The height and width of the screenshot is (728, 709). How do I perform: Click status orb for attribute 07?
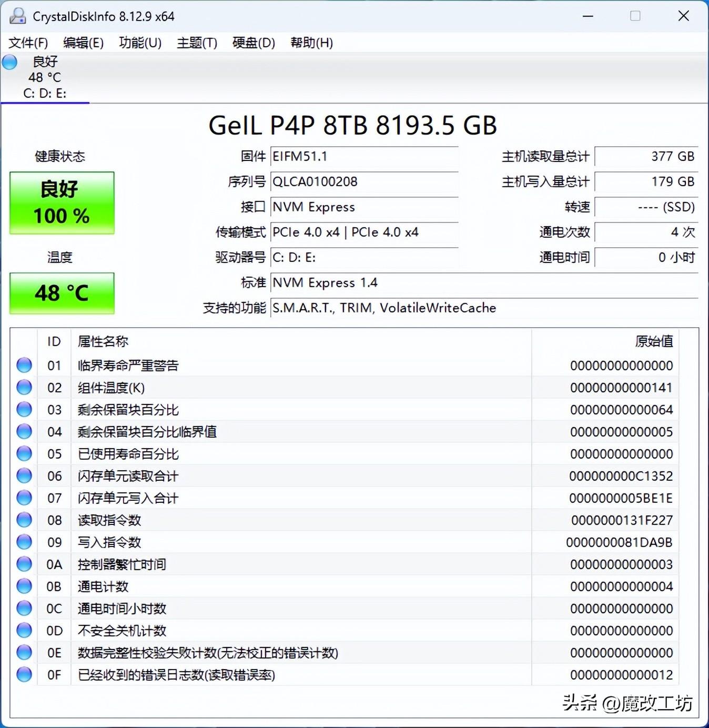[x=24, y=498]
